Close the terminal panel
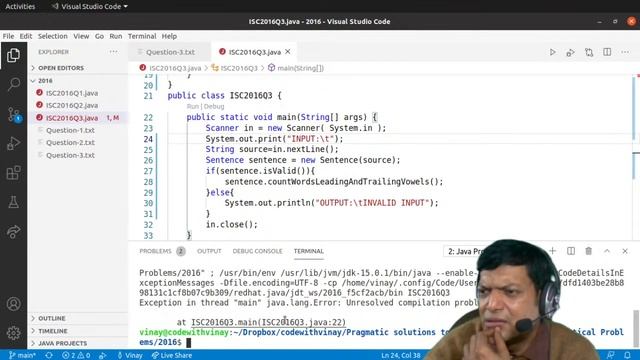 [625, 251]
